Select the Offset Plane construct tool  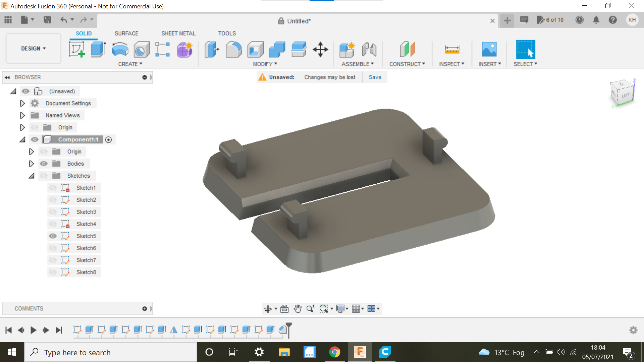coord(407,50)
